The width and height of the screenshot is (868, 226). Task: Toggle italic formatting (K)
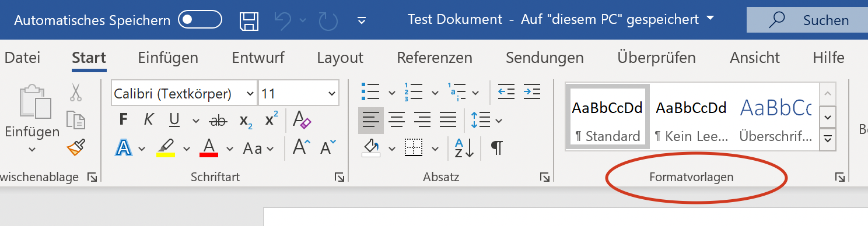(149, 120)
